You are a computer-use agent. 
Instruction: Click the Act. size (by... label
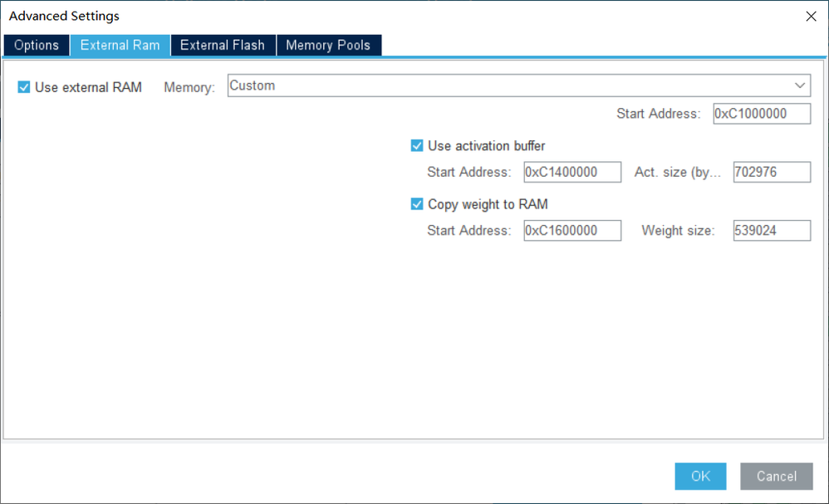point(677,172)
